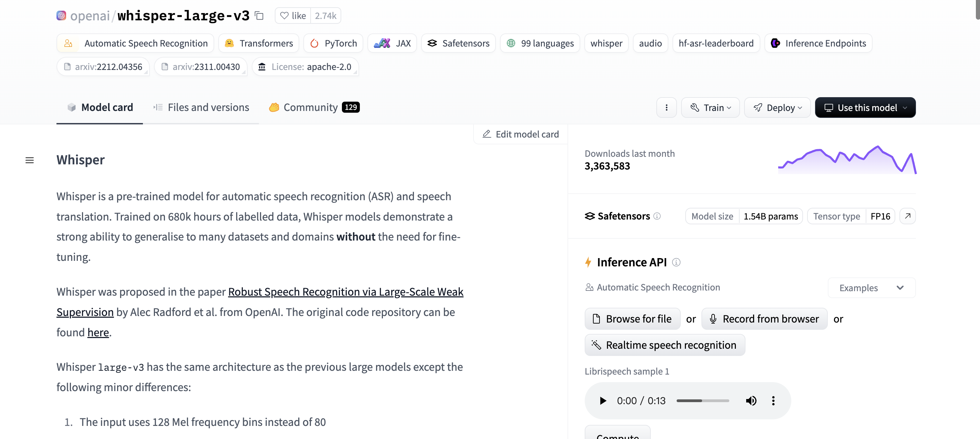The width and height of the screenshot is (980, 439).
Task: Expand the Train dropdown
Action: point(710,108)
